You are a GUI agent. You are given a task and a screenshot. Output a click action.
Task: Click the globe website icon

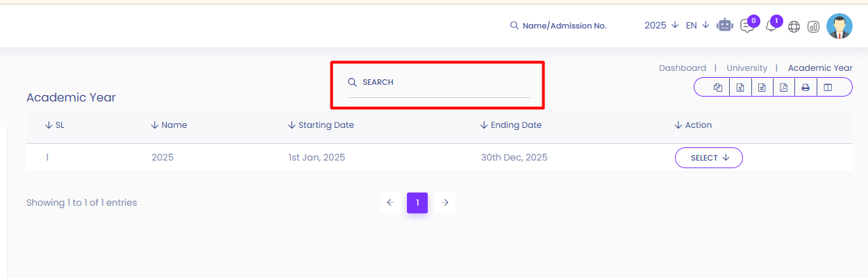click(x=794, y=26)
